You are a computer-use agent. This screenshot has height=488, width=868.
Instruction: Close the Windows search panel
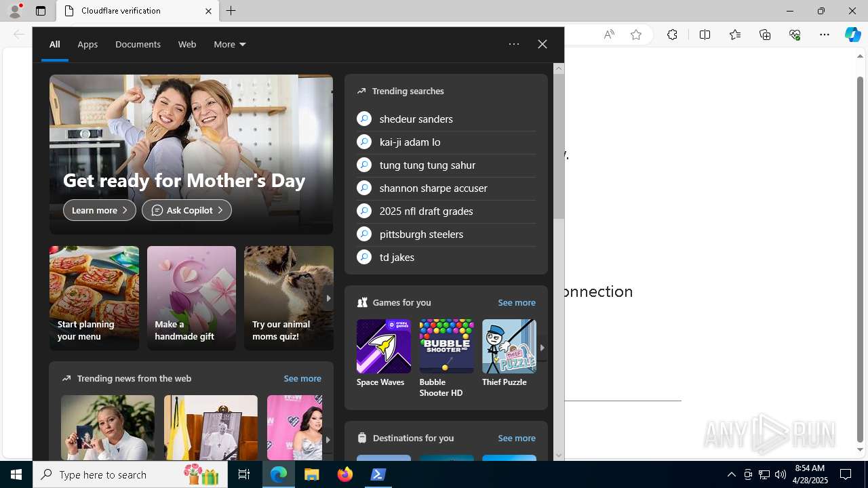click(x=542, y=44)
